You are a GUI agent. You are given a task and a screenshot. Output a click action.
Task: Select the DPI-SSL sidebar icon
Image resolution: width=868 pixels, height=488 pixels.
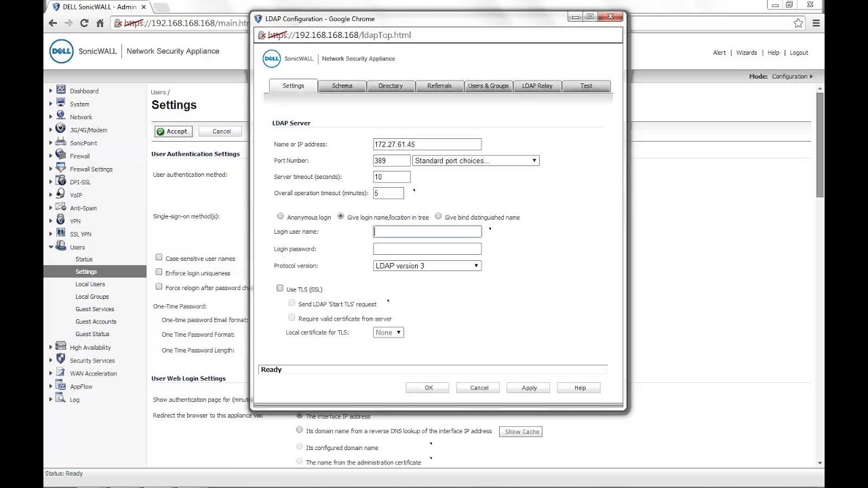point(61,182)
